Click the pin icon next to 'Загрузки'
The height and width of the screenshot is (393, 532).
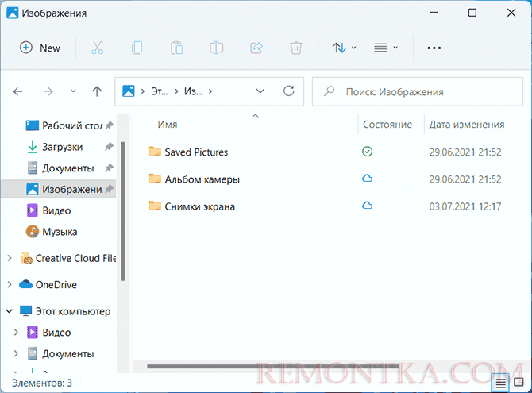[109, 147]
